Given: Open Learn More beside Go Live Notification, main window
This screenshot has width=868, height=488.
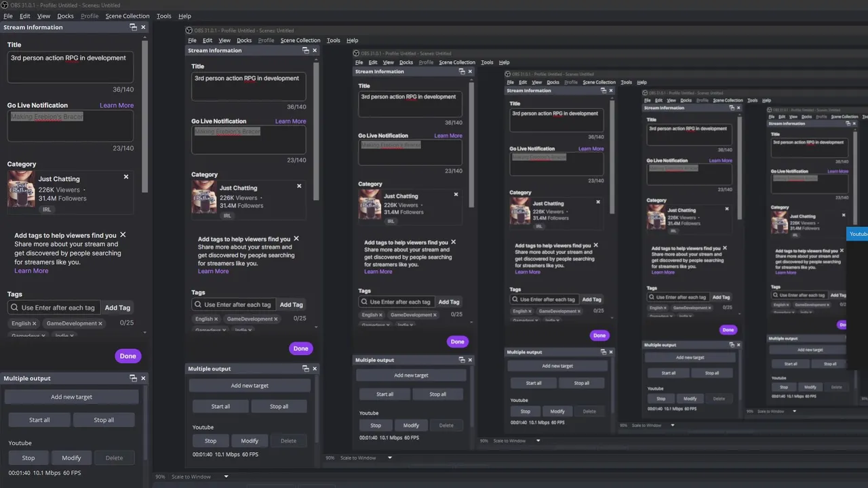Looking at the screenshot, I should pyautogui.click(x=117, y=105).
